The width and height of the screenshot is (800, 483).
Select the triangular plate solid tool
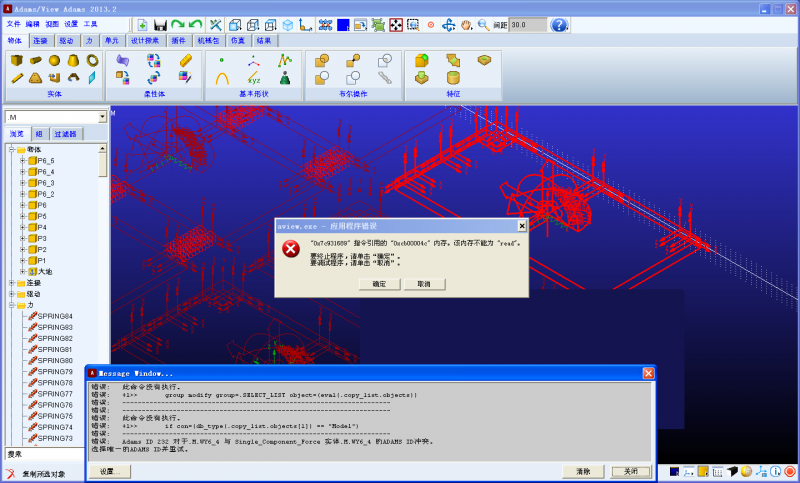(x=35, y=78)
